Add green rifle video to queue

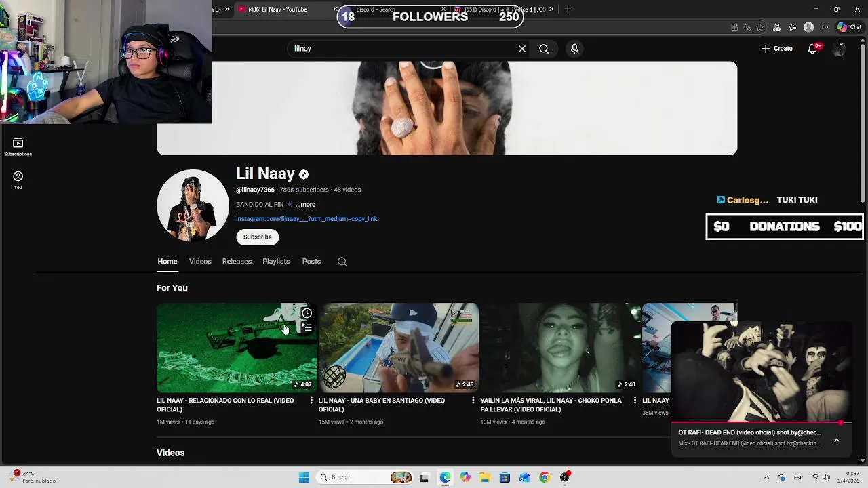click(307, 327)
